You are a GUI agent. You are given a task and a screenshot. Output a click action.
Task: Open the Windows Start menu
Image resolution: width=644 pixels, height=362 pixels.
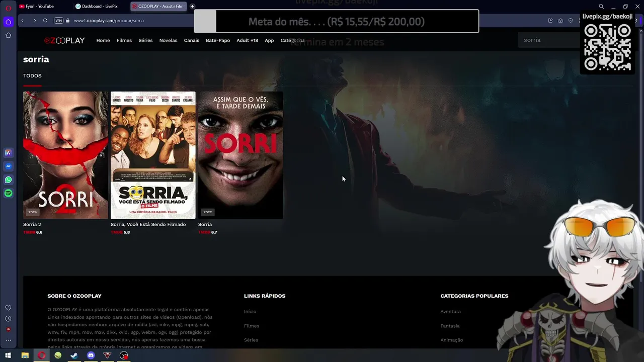pyautogui.click(x=8, y=355)
